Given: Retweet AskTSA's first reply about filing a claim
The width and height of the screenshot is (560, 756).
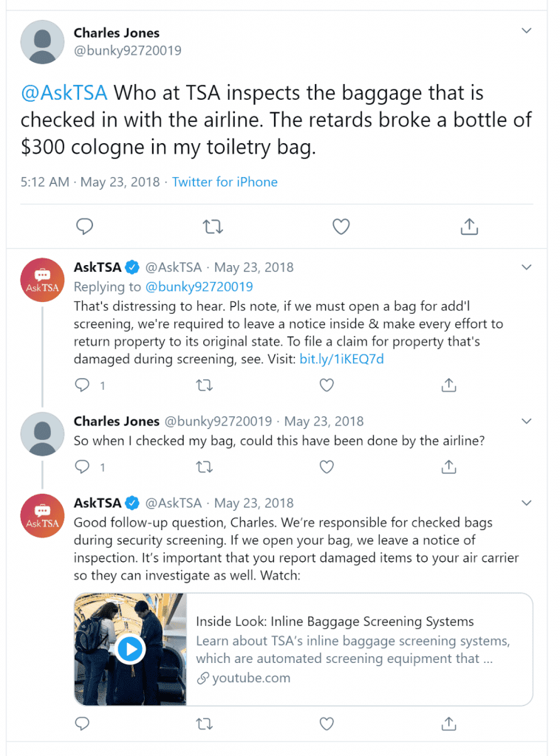Looking at the screenshot, I should click(x=205, y=385).
